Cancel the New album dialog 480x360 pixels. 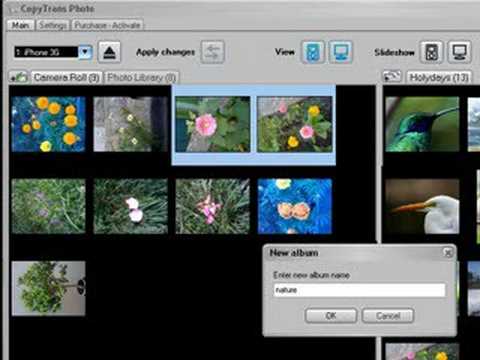tap(388, 315)
